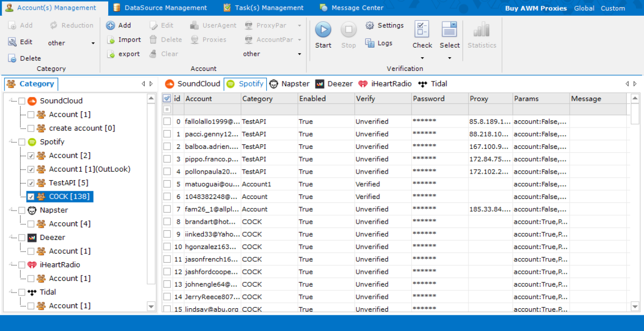Click the Account column filter field
The width and height of the screenshot is (644, 331).
pyautogui.click(x=212, y=109)
